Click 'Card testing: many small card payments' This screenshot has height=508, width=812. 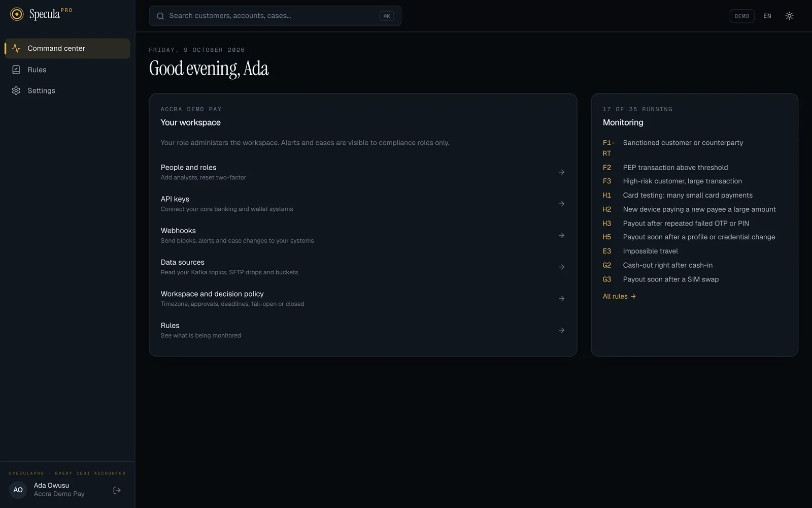click(x=688, y=196)
